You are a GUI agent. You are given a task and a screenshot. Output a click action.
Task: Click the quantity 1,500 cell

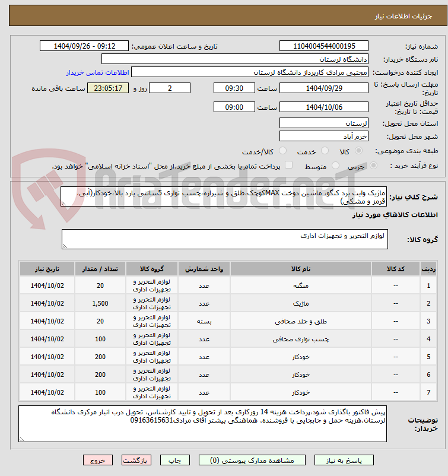(100, 303)
